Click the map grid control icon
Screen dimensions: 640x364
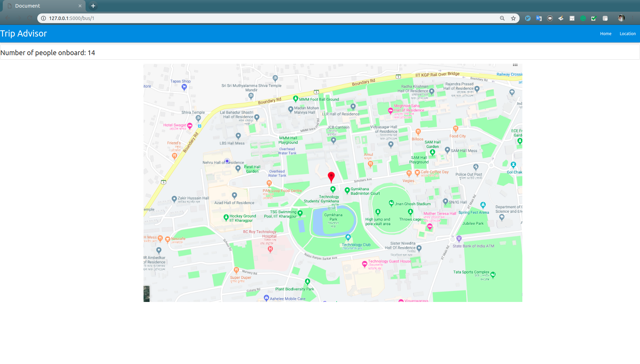515,65
